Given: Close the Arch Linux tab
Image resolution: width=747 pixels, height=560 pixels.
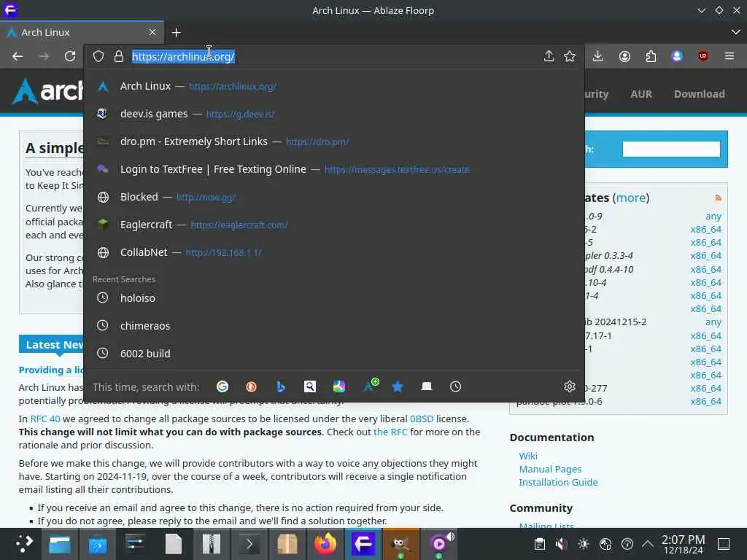Looking at the screenshot, I should coord(152,32).
